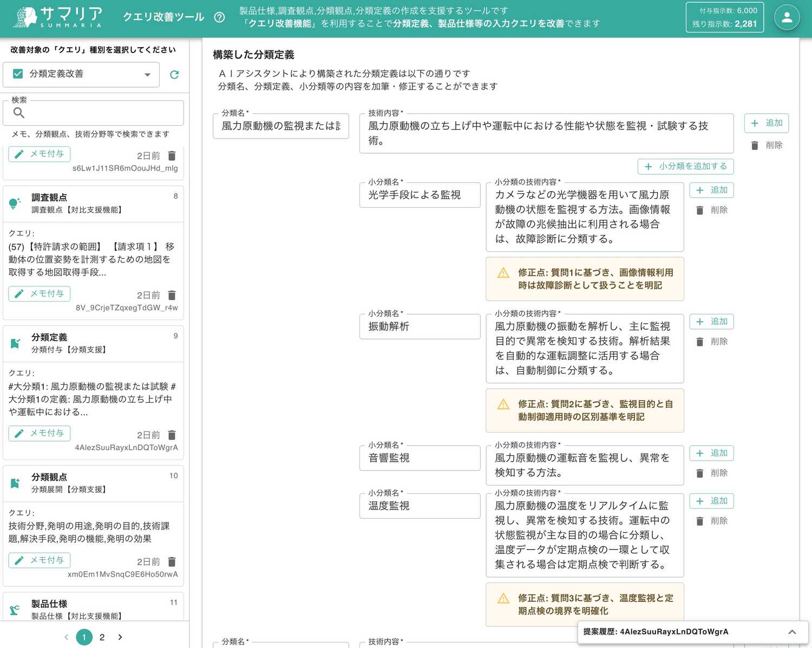
Task: Click the search magnifier icon
Action: (x=19, y=113)
